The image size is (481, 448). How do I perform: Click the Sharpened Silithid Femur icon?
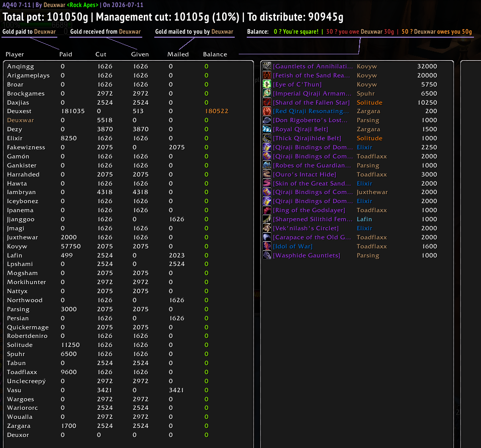point(267,219)
